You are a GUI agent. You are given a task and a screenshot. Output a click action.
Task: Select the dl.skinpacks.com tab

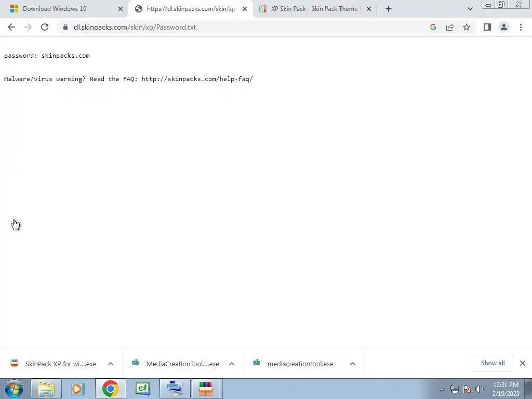[x=190, y=9]
